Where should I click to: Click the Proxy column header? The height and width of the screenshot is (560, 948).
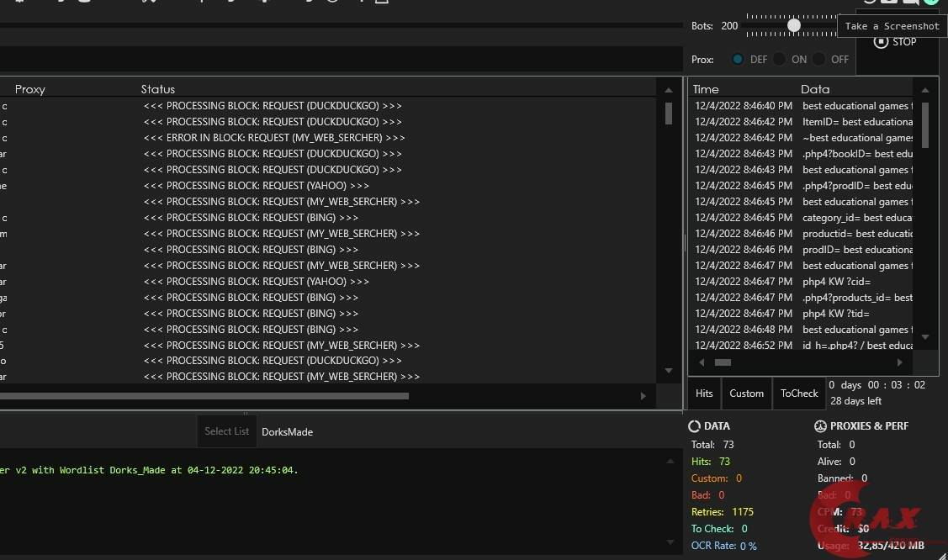(30, 89)
